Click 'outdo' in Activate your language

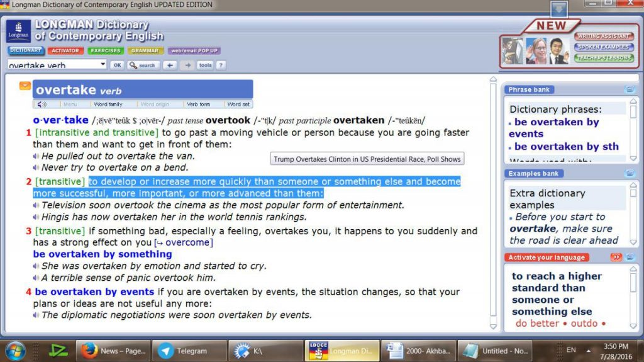(x=584, y=324)
